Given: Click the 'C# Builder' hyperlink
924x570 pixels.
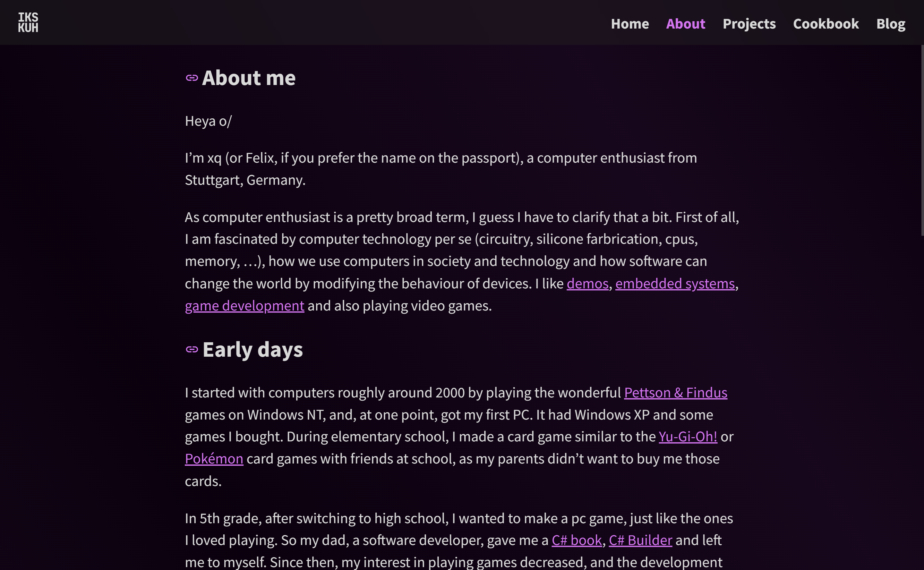Looking at the screenshot, I should tap(639, 540).
